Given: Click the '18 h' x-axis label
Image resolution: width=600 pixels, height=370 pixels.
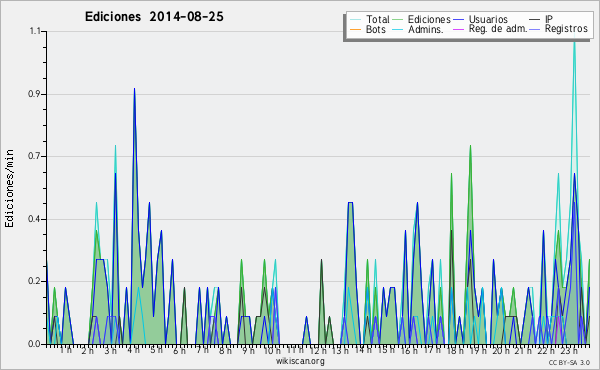Looking at the screenshot, I should click(455, 350).
